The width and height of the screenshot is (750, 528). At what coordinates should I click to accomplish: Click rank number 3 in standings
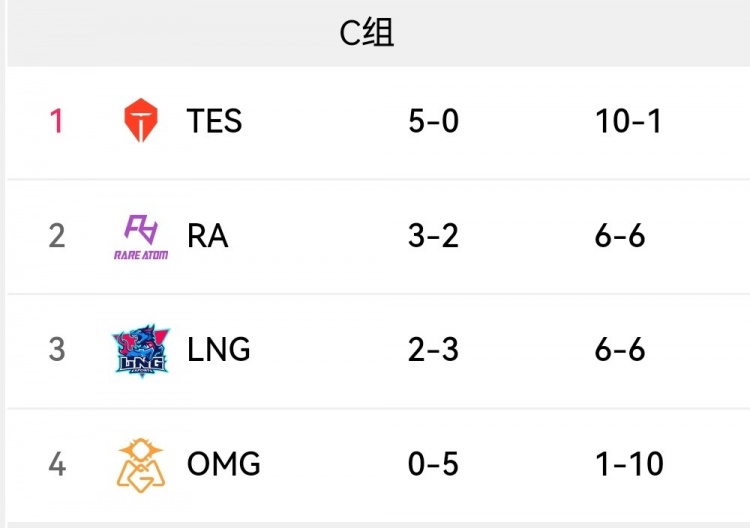pyautogui.click(x=56, y=350)
